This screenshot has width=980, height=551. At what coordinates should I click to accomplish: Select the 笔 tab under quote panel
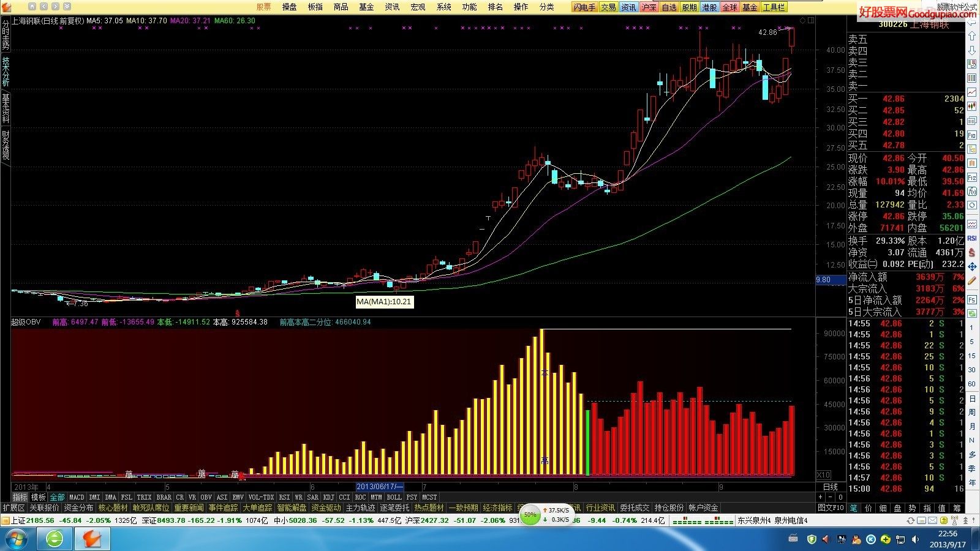(x=853, y=508)
